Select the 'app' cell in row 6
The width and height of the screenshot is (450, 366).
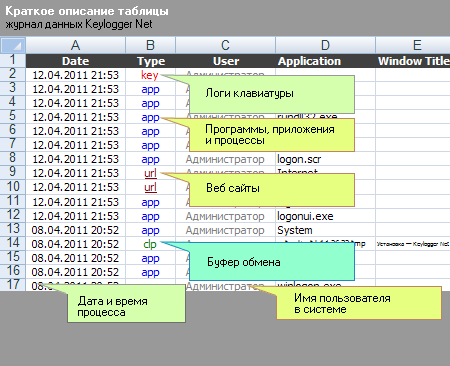pos(150,131)
